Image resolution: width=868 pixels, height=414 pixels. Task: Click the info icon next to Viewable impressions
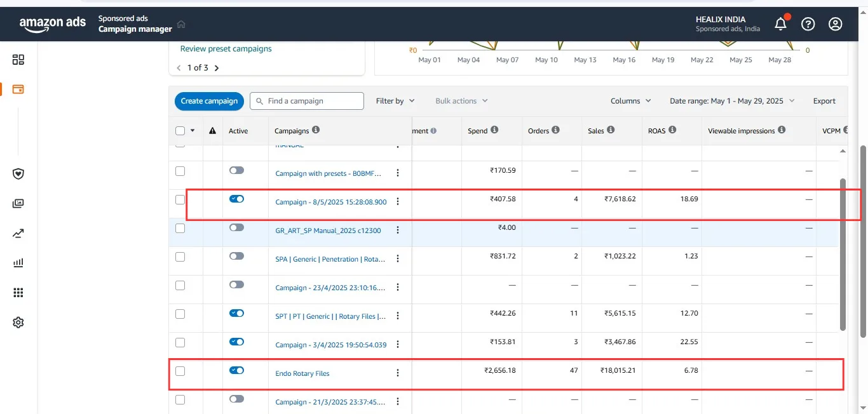[x=782, y=130]
